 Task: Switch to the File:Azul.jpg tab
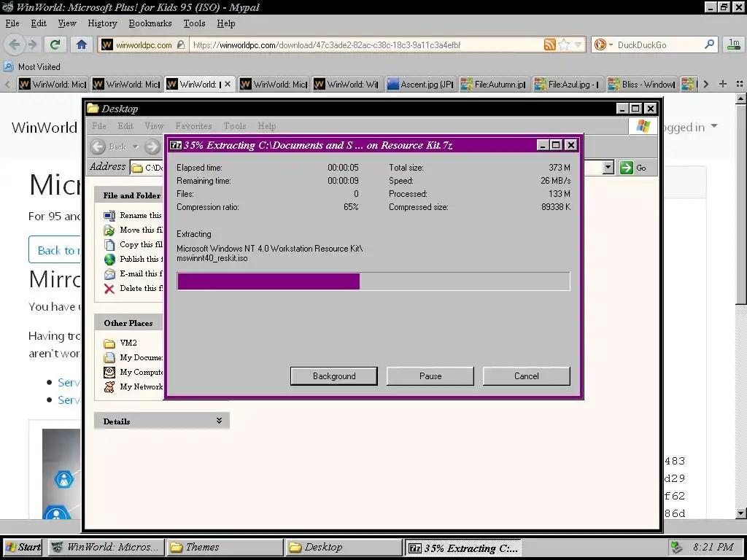(568, 85)
